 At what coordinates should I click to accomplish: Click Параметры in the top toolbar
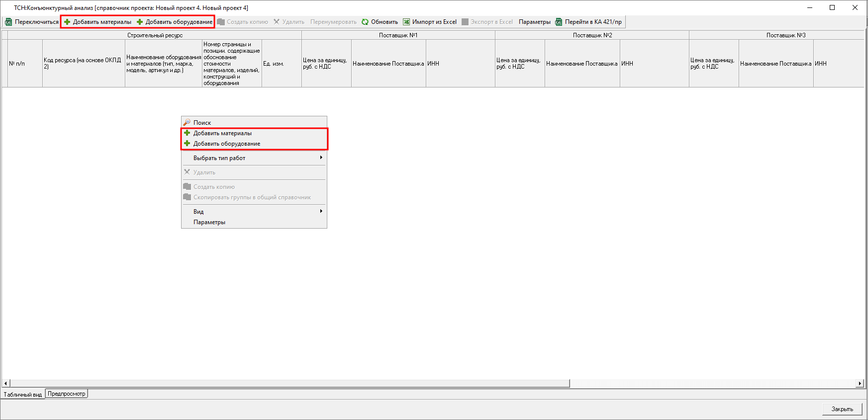534,22
